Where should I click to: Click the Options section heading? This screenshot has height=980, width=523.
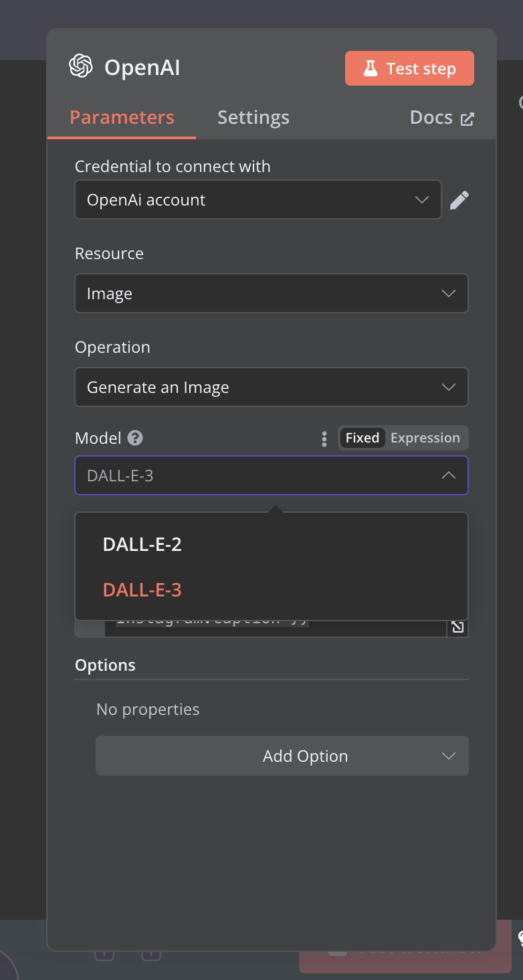pos(105,665)
